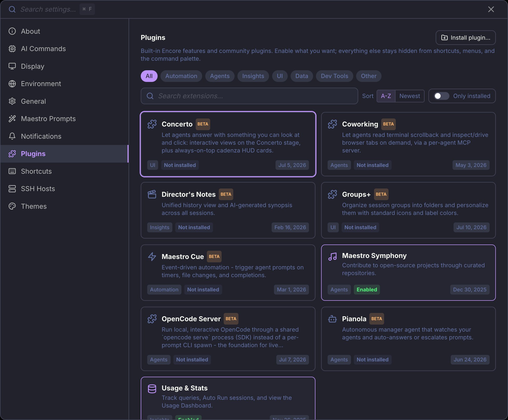Open the Coworking plugin card

(408, 144)
